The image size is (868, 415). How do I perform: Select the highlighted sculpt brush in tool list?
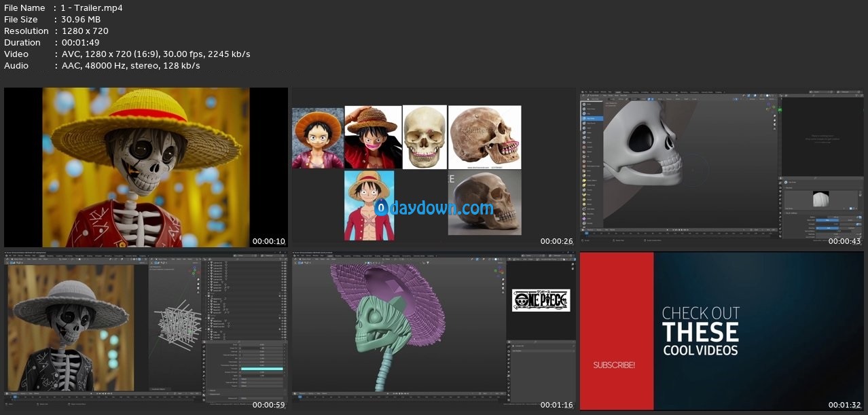click(592, 118)
